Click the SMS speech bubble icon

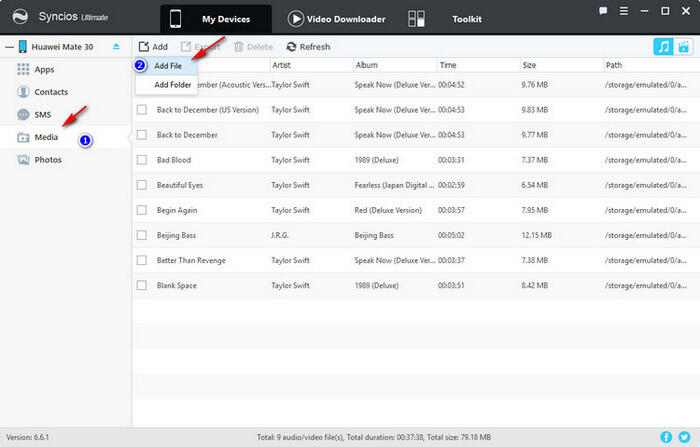point(23,115)
